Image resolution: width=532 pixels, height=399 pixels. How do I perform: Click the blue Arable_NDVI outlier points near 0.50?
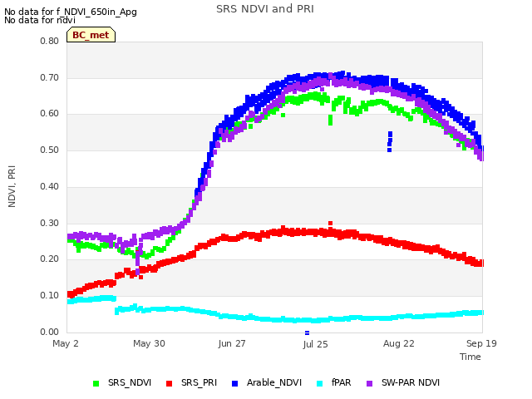click(390, 142)
